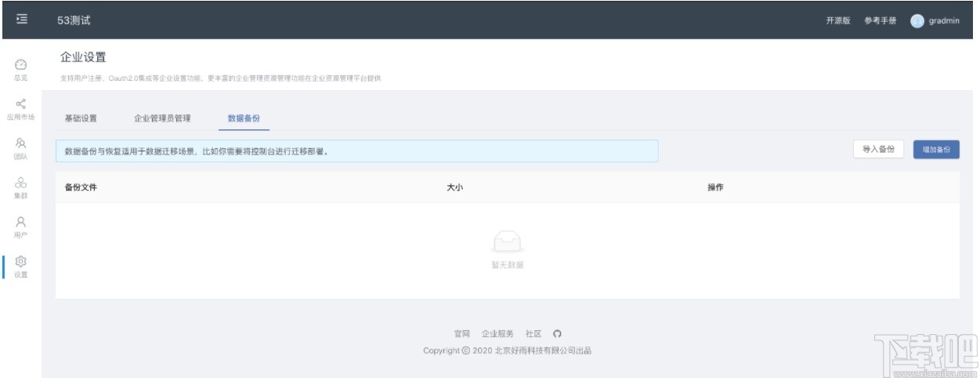This screenshot has height=378, width=980.
Task: Click the gradmin user avatar
Action: point(917,21)
